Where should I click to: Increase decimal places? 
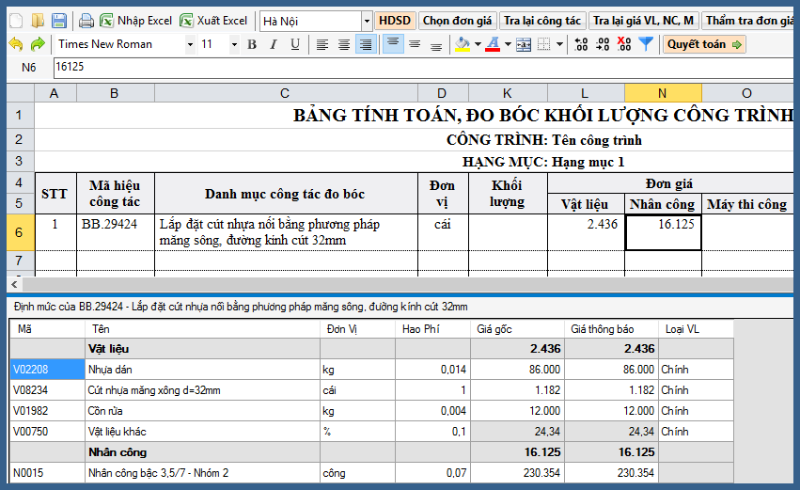coord(581,44)
